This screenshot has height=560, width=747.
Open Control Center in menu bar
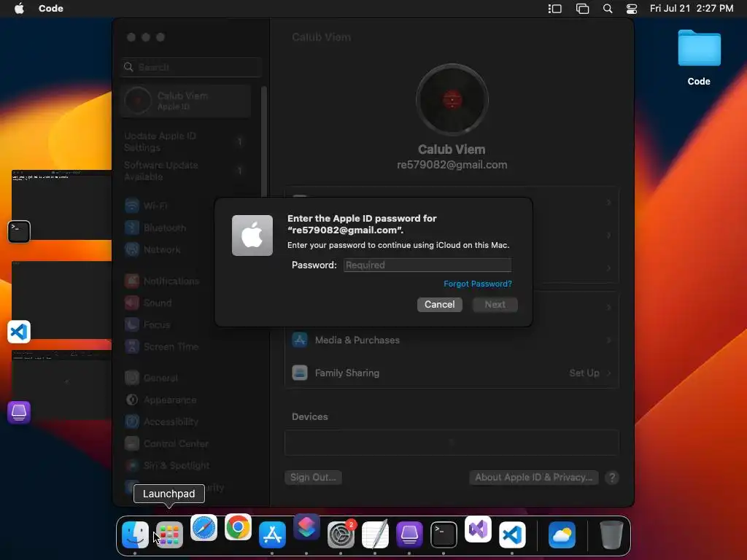tap(632, 9)
